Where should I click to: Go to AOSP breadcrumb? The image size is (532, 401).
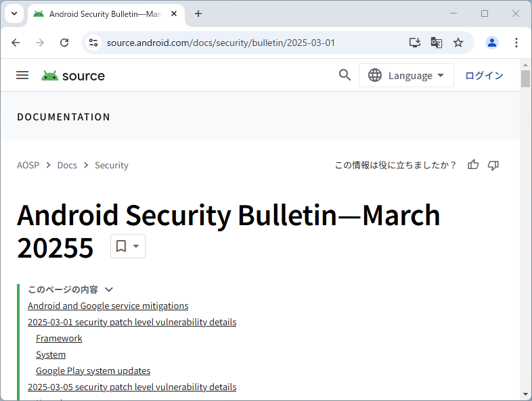(x=28, y=165)
